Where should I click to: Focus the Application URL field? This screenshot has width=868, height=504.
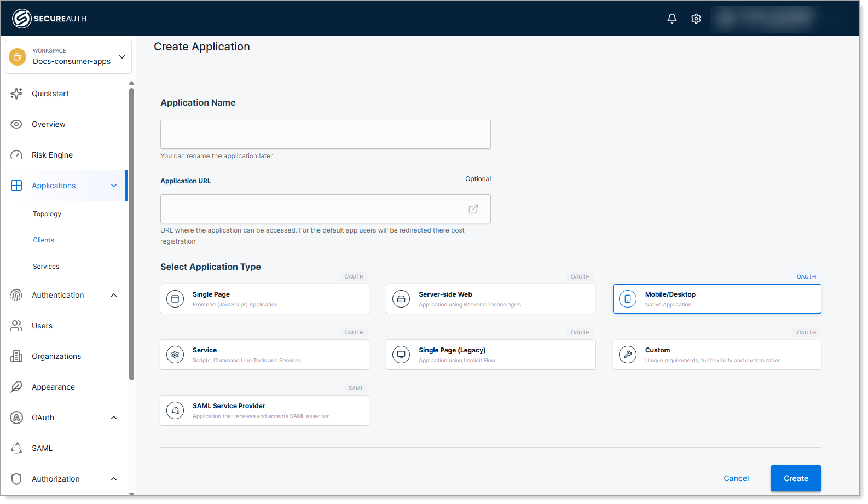click(326, 209)
